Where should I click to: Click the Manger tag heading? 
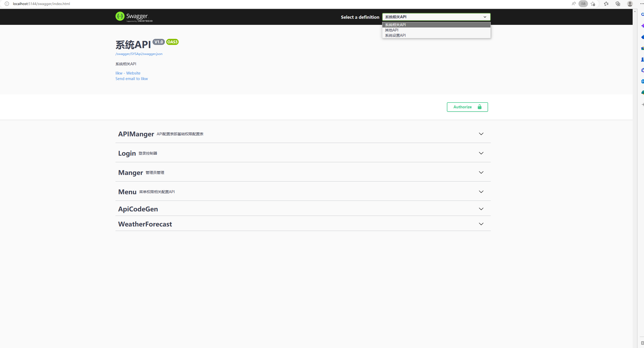coord(131,173)
